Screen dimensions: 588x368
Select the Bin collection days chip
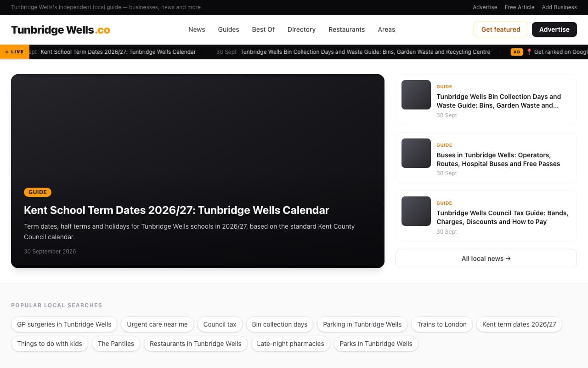coord(280,324)
